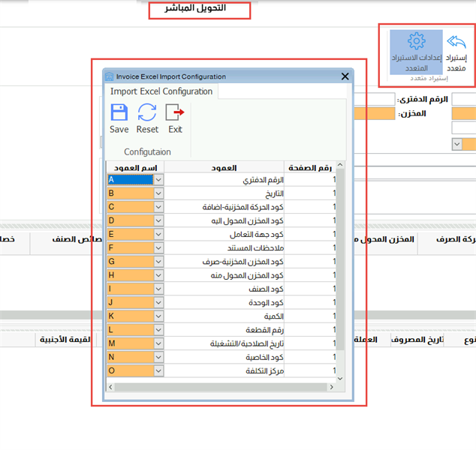Open multiple import settings gear icon

coord(416,40)
